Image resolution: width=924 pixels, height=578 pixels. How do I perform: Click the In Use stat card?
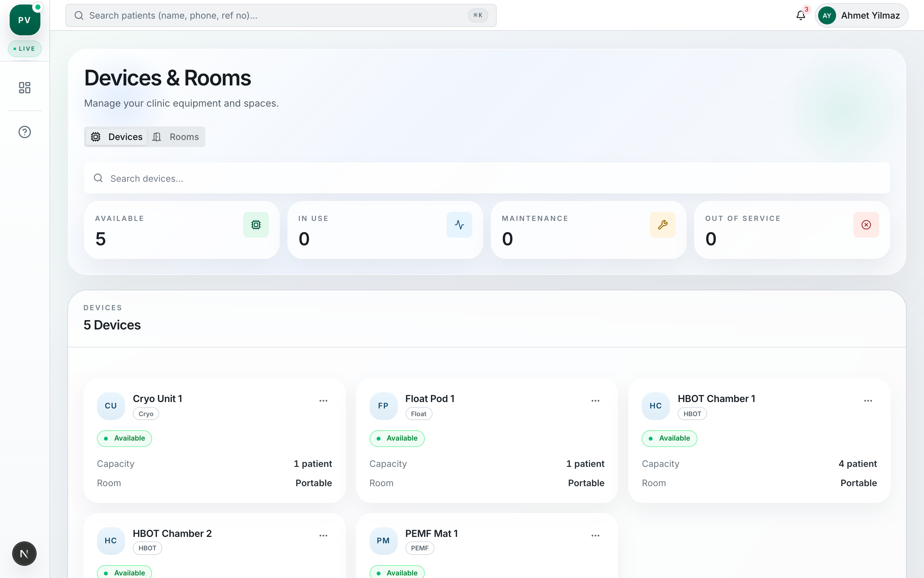[x=385, y=230]
